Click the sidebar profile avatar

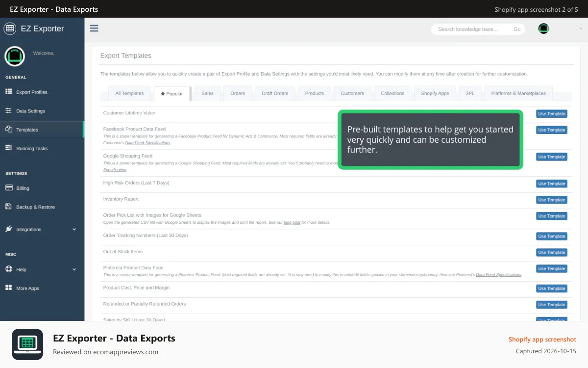[15, 56]
